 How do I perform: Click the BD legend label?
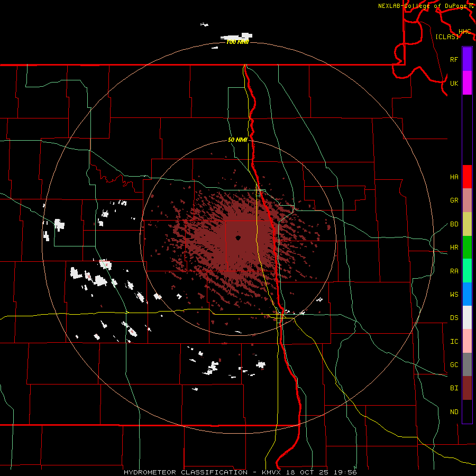pos(454,224)
